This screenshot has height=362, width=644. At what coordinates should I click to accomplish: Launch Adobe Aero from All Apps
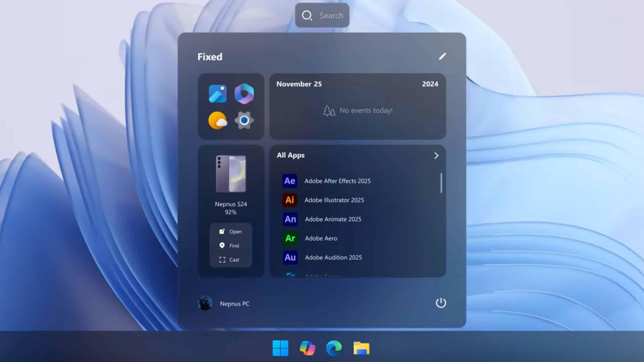tap(321, 238)
